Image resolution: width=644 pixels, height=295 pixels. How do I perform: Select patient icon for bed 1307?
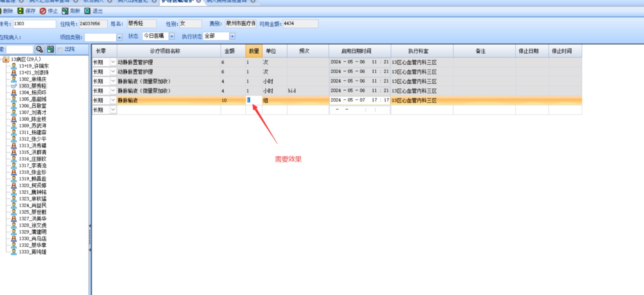(14, 112)
